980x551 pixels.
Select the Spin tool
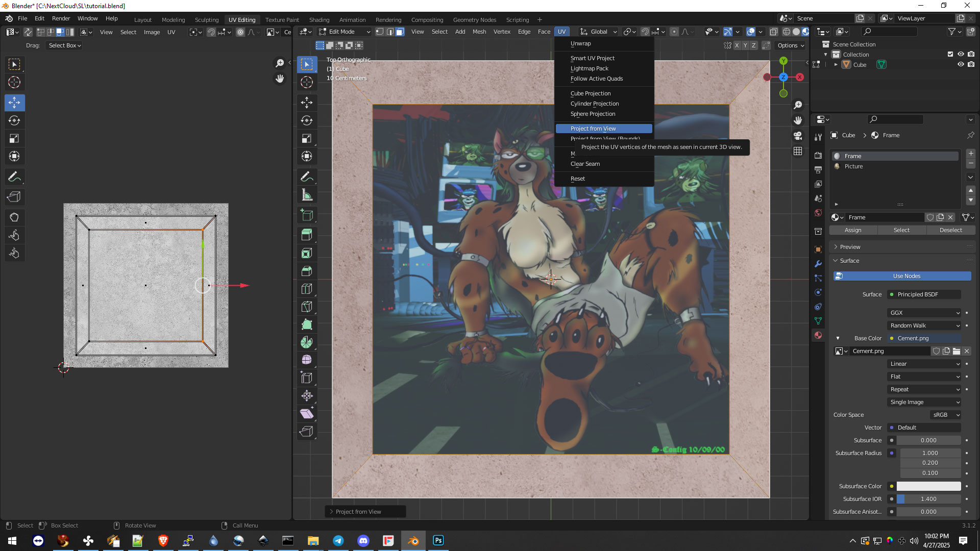point(307,342)
